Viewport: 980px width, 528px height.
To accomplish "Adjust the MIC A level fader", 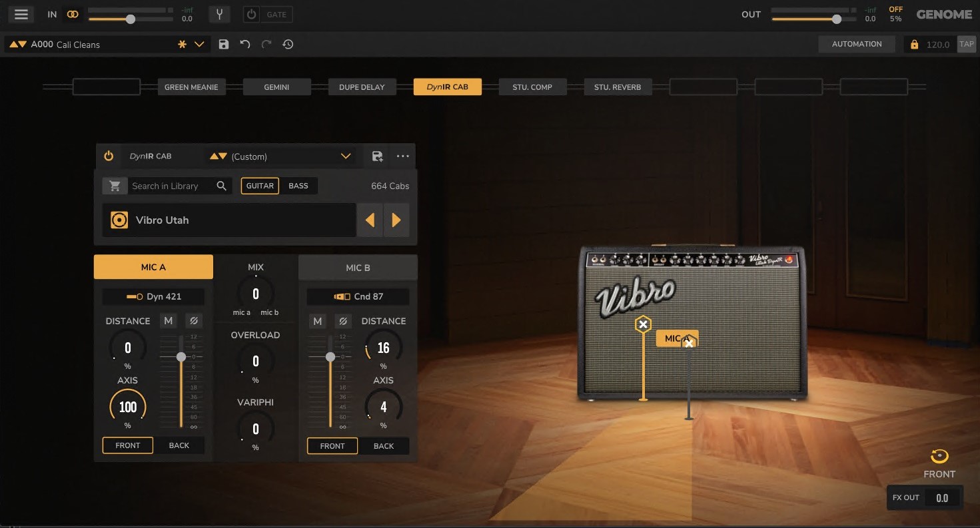I will (181, 357).
